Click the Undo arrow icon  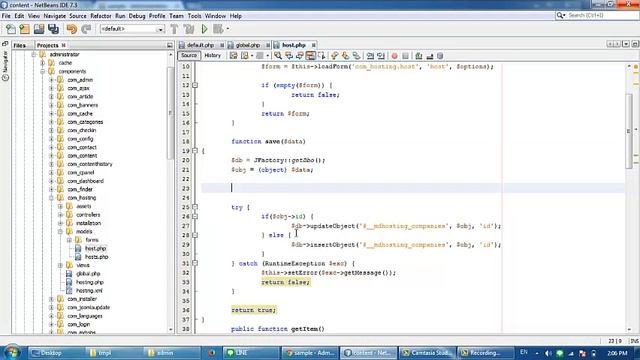71,29
